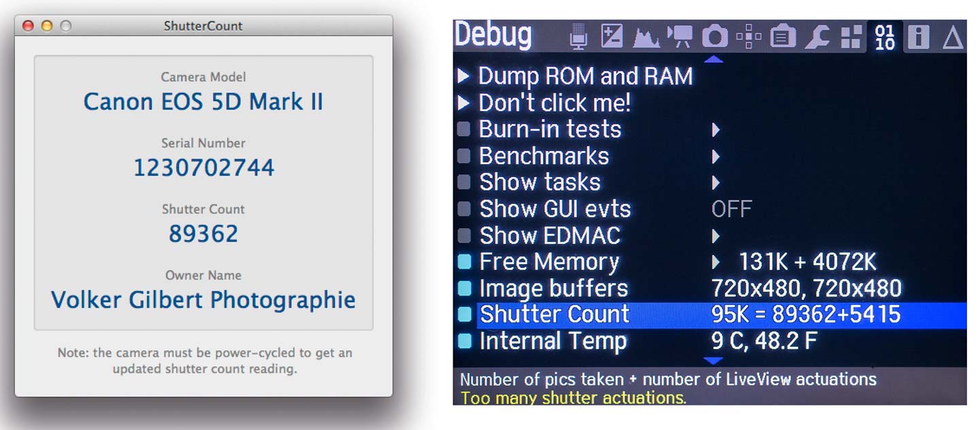Click the up scroll arrow above Debug menu
Image resolution: width=980 pixels, height=430 pixels.
tap(713, 60)
